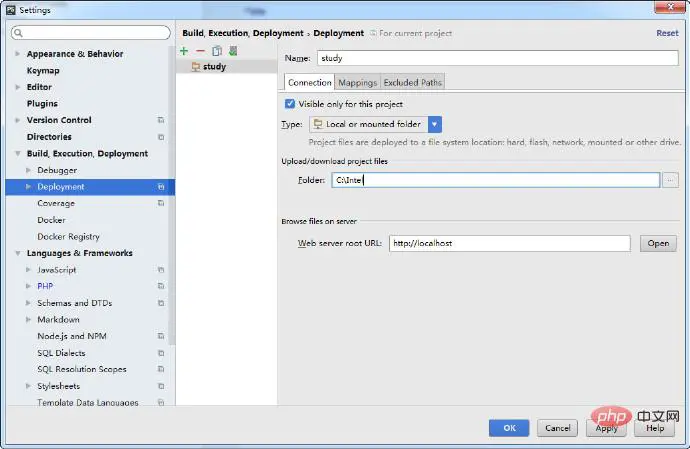The height and width of the screenshot is (449, 690).
Task: Select the Docker Registry settings item
Action: tap(68, 237)
